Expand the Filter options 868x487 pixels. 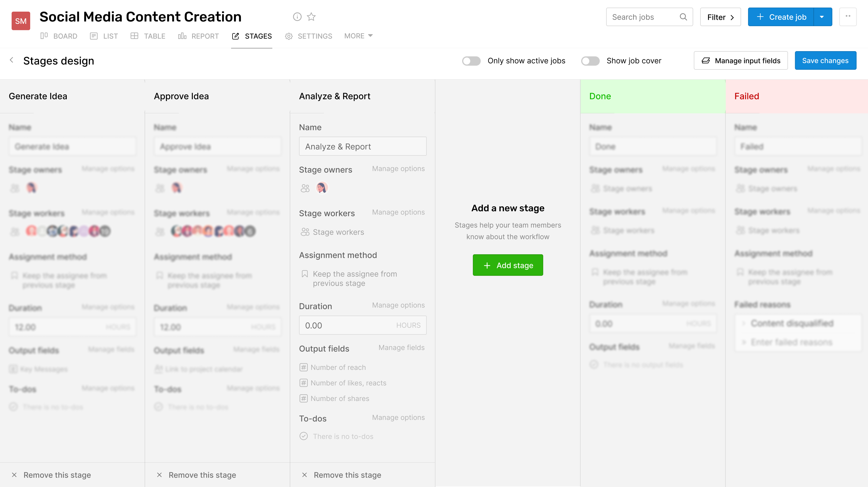click(720, 17)
